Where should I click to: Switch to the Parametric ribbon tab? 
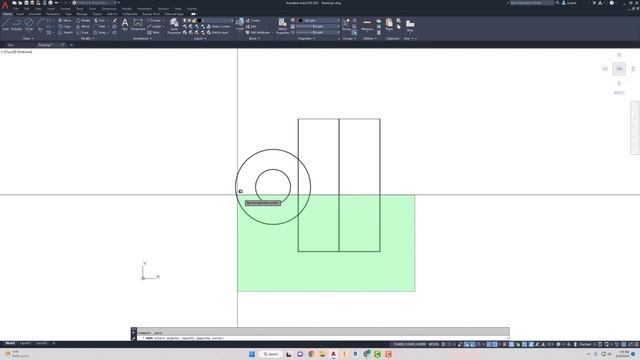point(53,14)
